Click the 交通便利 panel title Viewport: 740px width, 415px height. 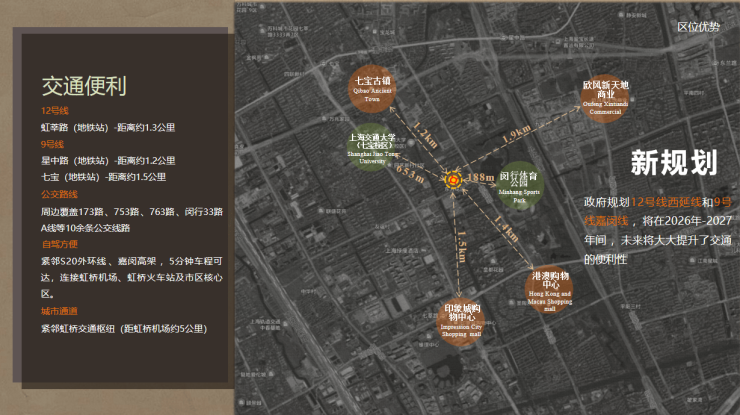click(x=84, y=86)
